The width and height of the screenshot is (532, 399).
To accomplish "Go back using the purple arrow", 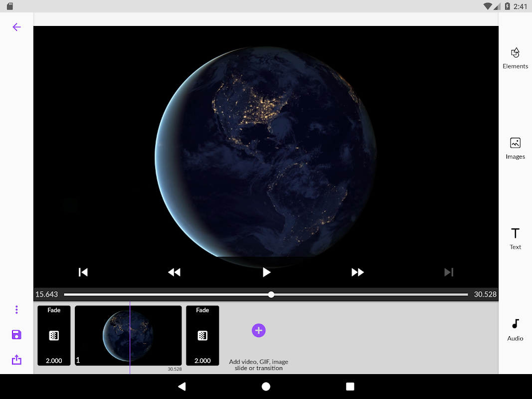I will pos(16,27).
